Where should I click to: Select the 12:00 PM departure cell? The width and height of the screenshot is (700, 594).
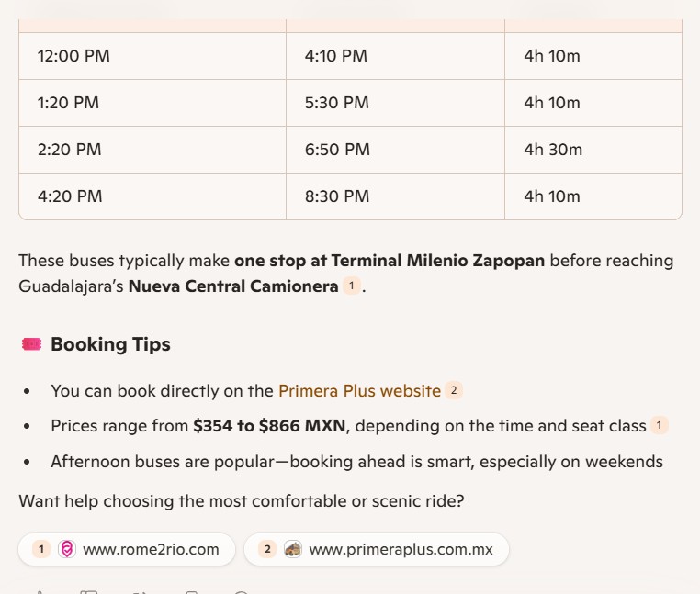point(73,56)
